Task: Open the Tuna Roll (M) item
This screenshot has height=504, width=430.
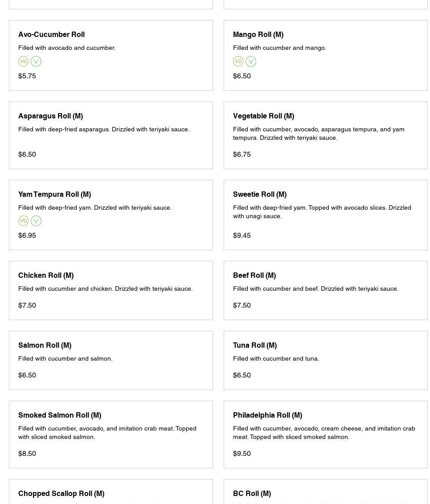Action: tap(254, 345)
